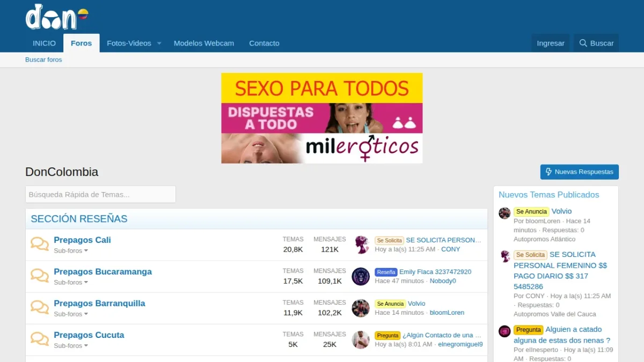This screenshot has height=362, width=644.
Task: Click the Pregunta tag in the Cucuta row
Action: tap(387, 335)
